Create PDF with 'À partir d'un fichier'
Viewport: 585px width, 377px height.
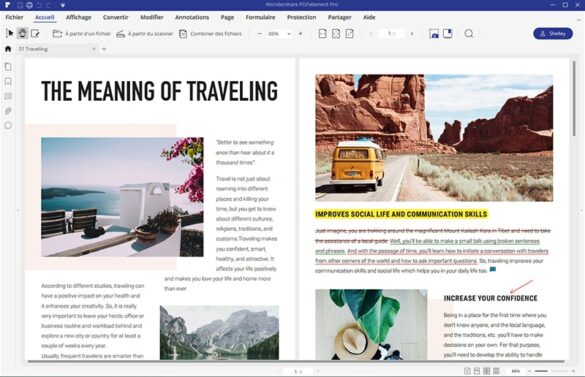click(x=82, y=34)
